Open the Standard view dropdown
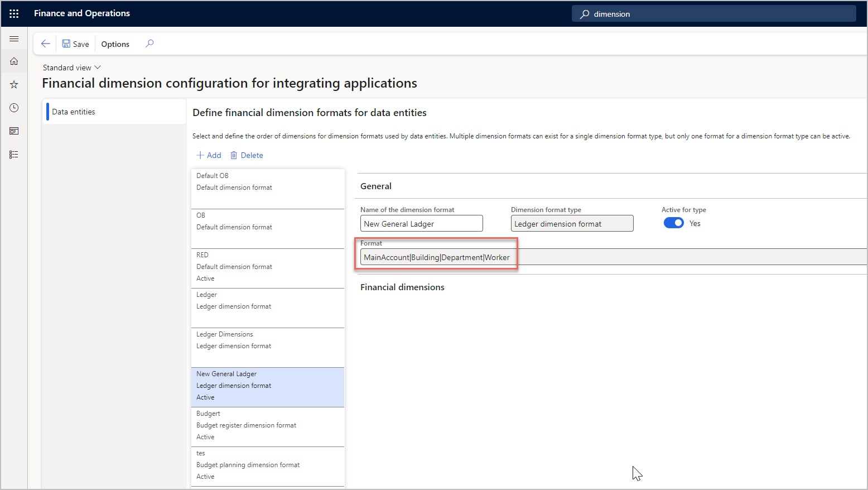This screenshot has height=490, width=868. coord(71,67)
